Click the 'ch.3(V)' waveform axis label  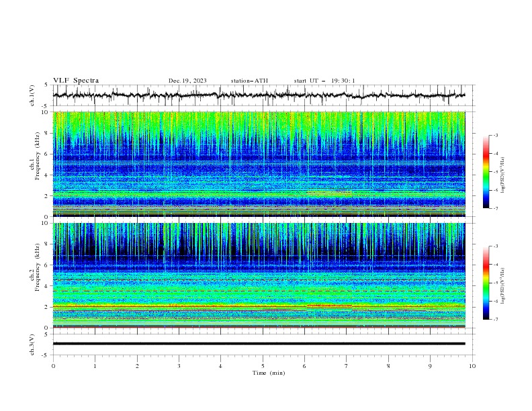[x=32, y=345]
